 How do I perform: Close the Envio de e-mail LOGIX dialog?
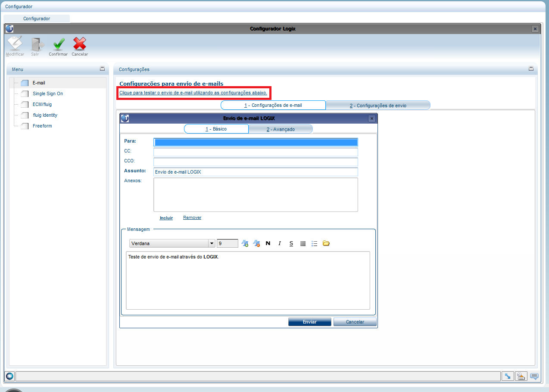click(x=372, y=118)
